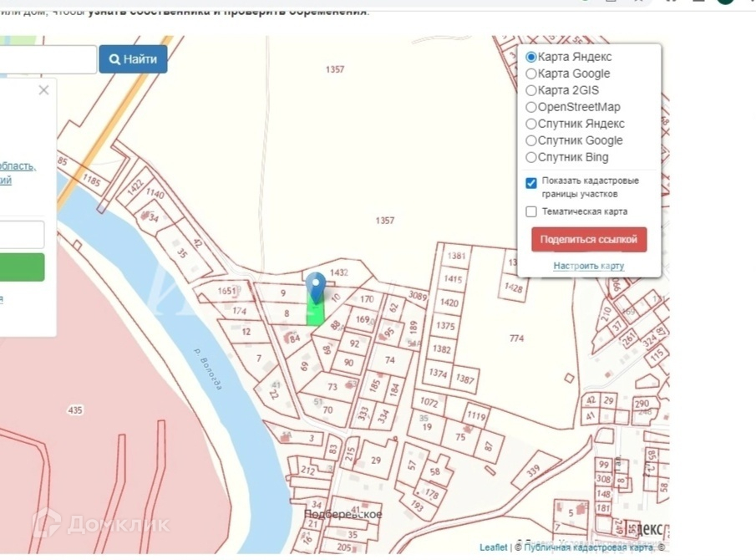Choose the Спутник Google satellite layer

[530, 140]
